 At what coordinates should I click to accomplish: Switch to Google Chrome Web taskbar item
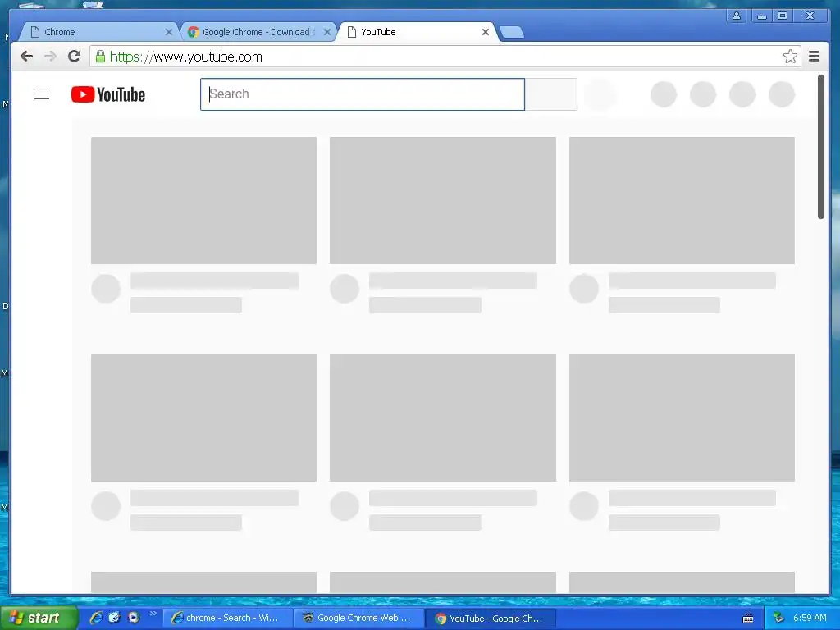pyautogui.click(x=359, y=619)
